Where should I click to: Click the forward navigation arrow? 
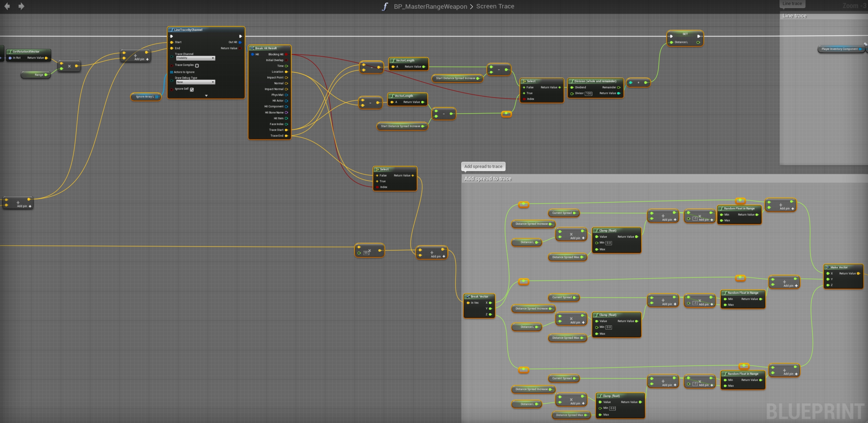click(21, 6)
